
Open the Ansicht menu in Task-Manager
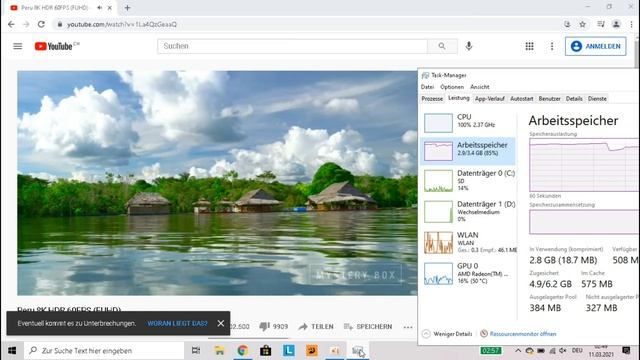[480, 87]
